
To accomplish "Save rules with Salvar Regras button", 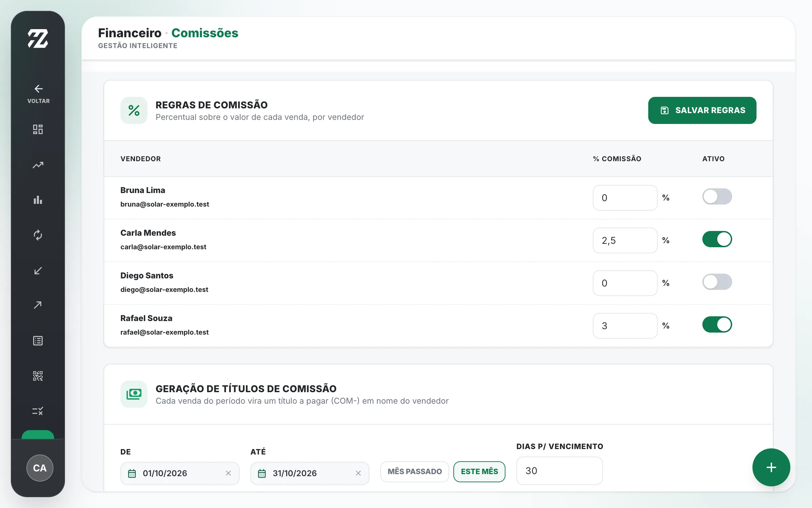I will 702,110.
